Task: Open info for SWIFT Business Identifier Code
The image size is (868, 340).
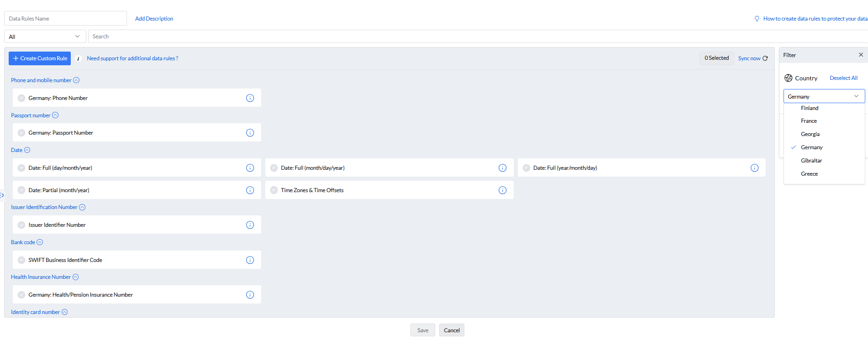Action: coord(250,260)
